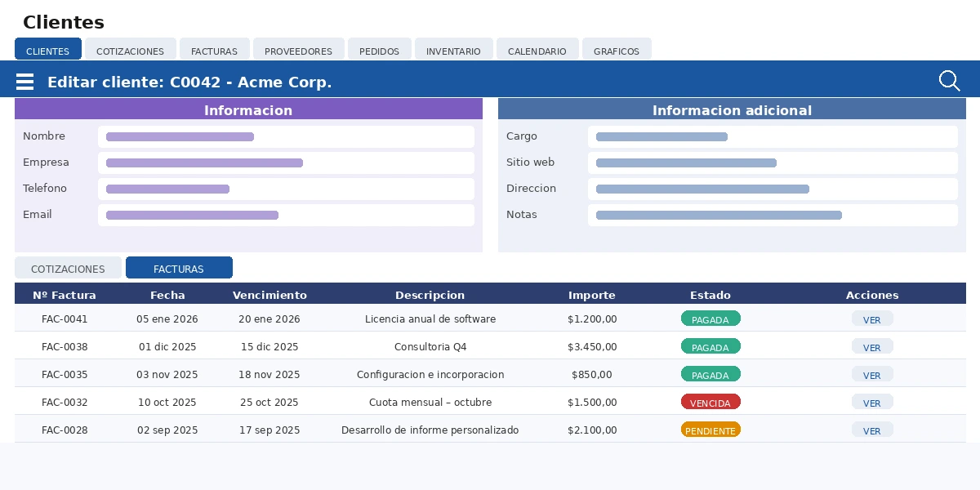Click the Descripcion column header
The image size is (980, 490).
point(430,295)
